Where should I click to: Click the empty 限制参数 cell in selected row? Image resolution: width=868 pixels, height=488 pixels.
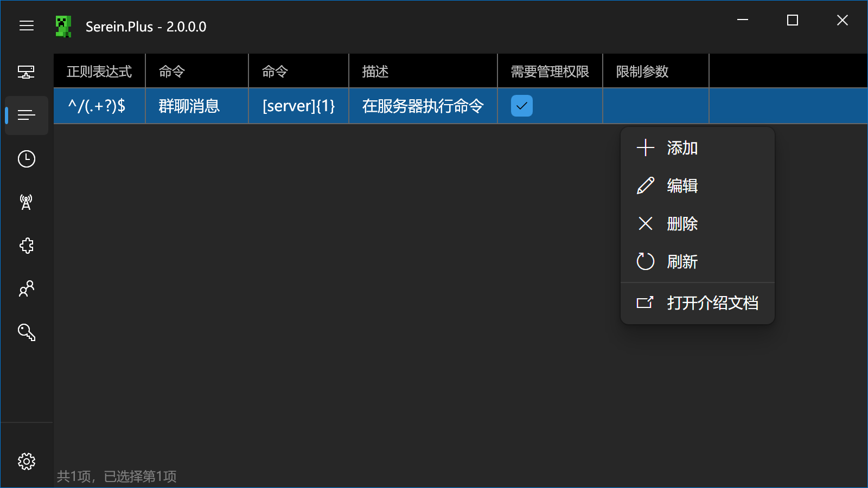point(656,106)
